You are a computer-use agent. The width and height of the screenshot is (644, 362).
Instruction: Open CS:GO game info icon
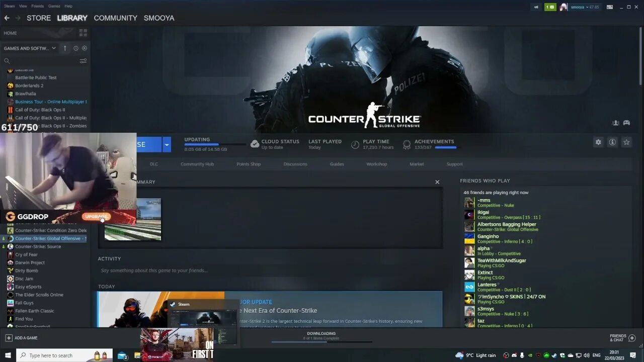click(612, 142)
